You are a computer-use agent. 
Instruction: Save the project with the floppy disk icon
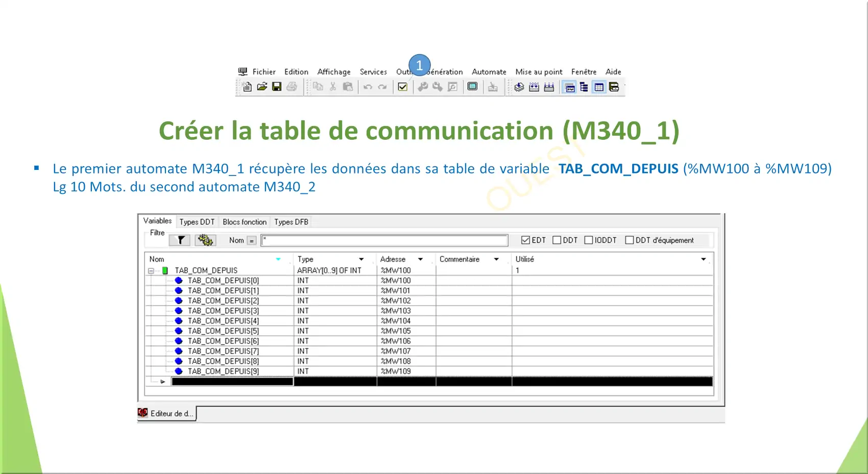coord(277,87)
